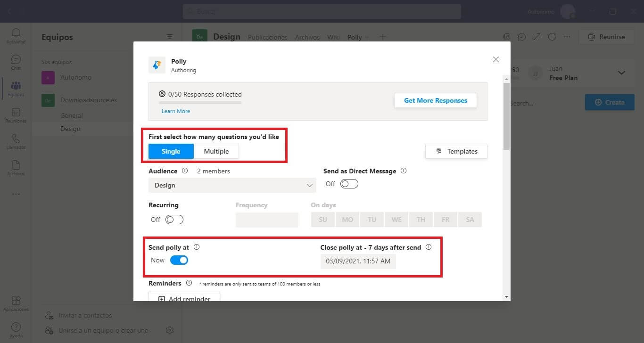Open more options ellipsis in channel header

click(x=567, y=37)
